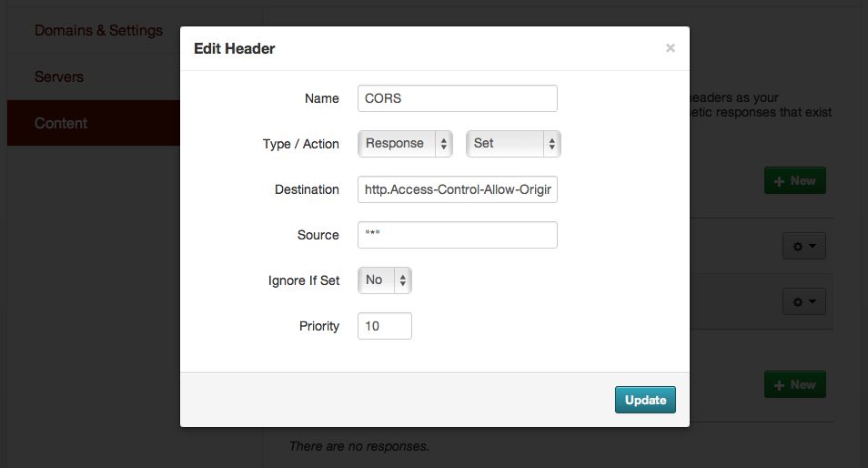868x468 pixels.
Task: Click the Destination label
Action: pos(307,189)
